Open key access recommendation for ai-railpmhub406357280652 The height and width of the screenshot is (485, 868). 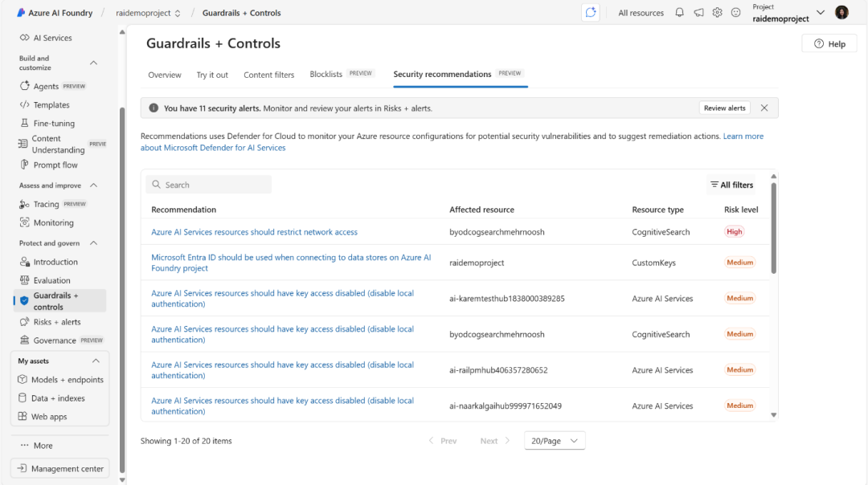(282, 370)
